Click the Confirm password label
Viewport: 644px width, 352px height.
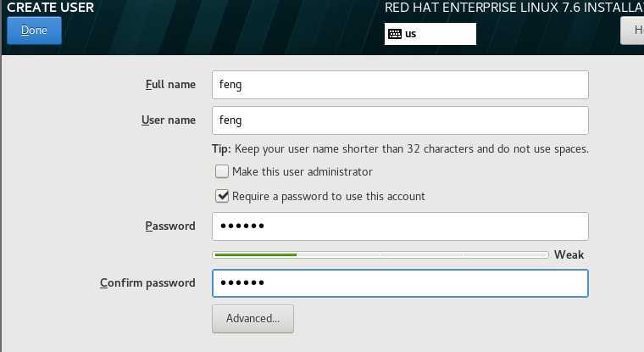[147, 283]
